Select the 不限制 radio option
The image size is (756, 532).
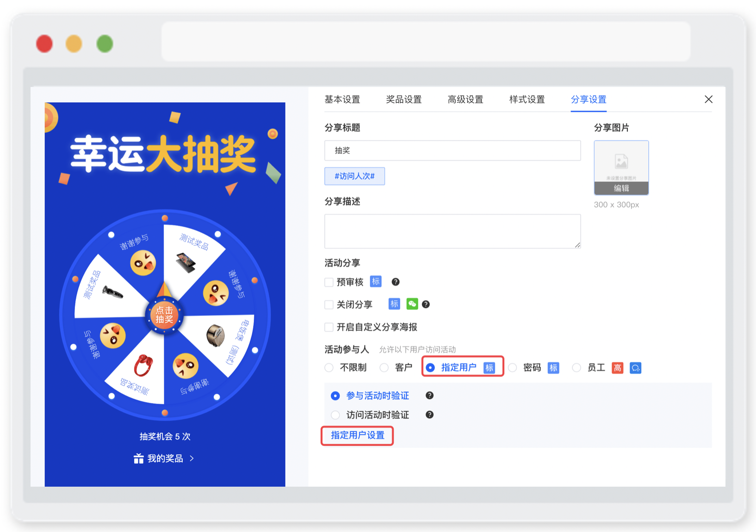tap(329, 368)
